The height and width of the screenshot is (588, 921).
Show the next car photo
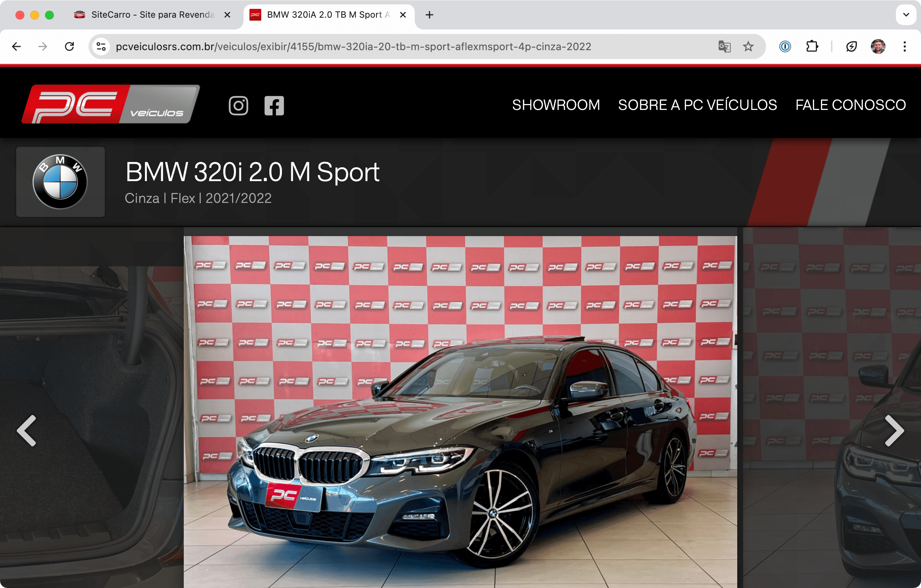[x=894, y=431]
